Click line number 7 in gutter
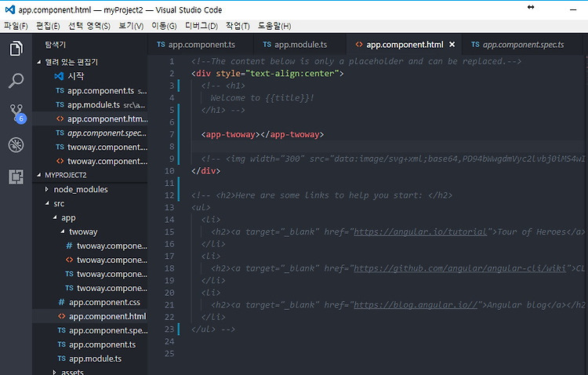588x375 pixels. coord(172,134)
